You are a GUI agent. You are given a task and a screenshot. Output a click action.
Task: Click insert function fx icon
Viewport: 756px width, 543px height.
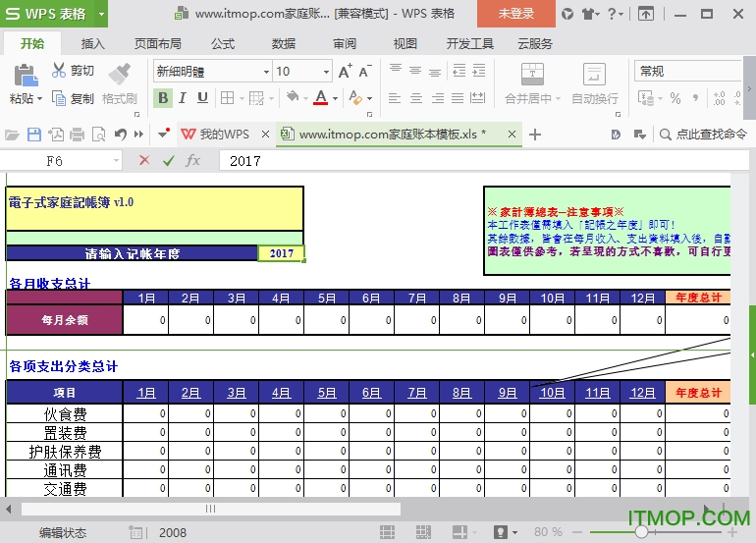[x=192, y=160]
